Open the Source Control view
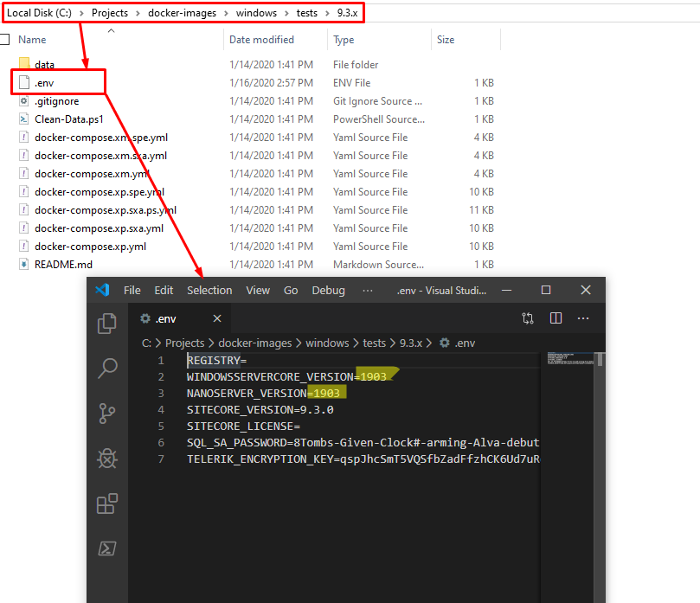This screenshot has width=700, height=603. coord(107,414)
